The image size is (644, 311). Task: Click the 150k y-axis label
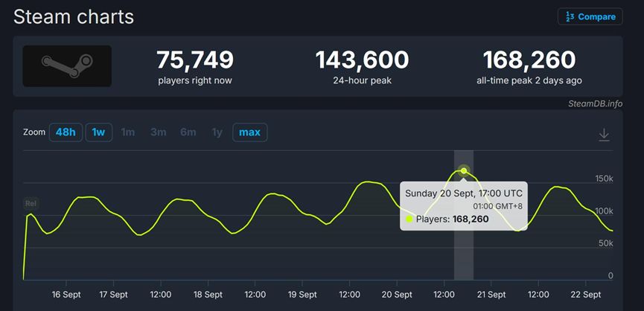pyautogui.click(x=604, y=179)
